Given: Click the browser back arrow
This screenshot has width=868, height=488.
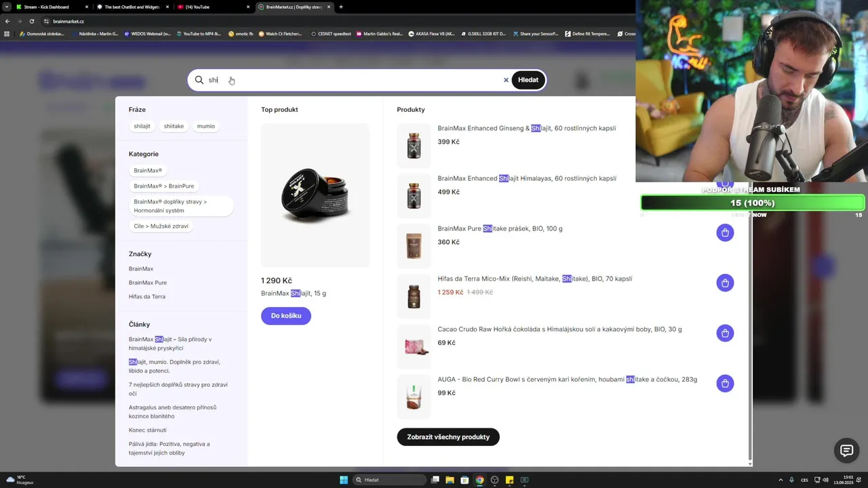Looking at the screenshot, I should click(x=7, y=21).
